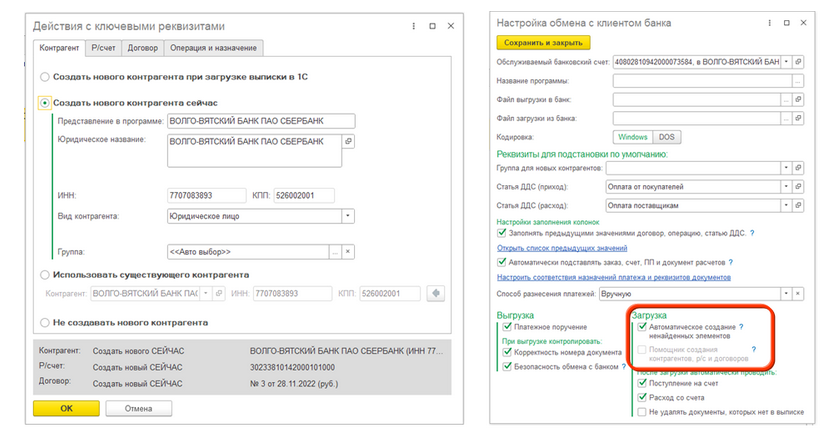Viewport: 824px width, 433px height.
Task: Switch to Операция и назначение tab
Action: pyautogui.click(x=213, y=48)
